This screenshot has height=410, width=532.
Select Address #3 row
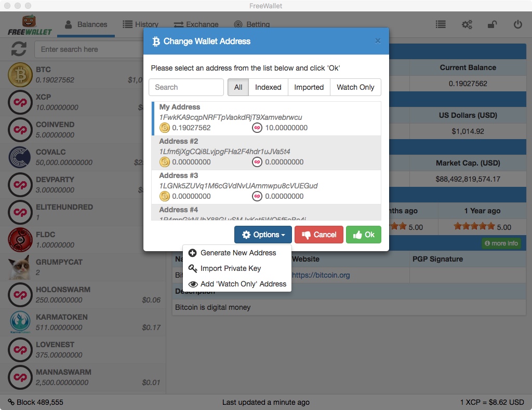(267, 187)
